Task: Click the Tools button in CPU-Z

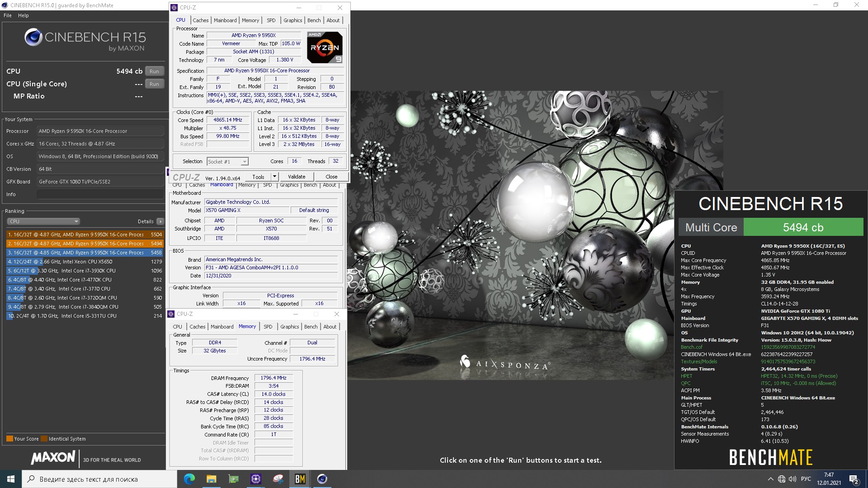Action: 258,177
